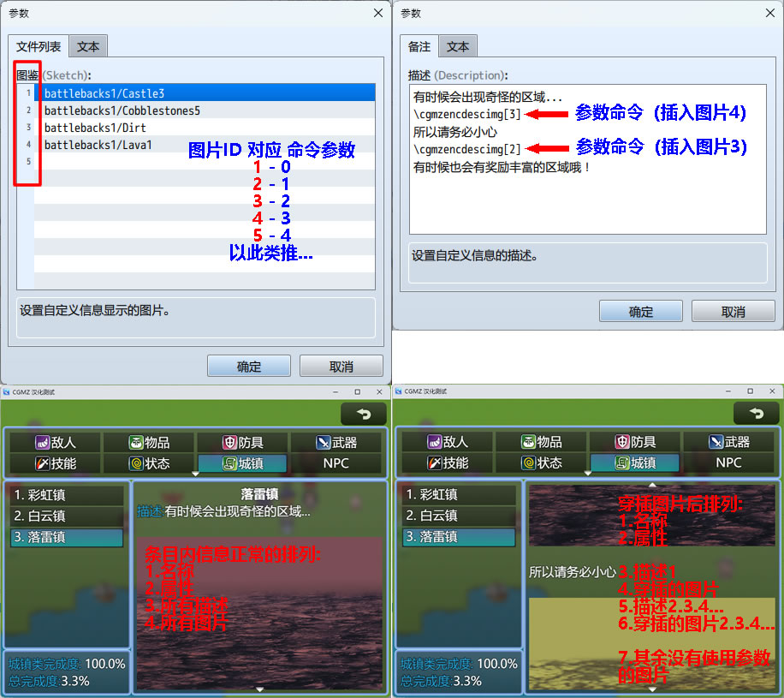The image size is (784, 698).
Task: Select 3. 落雷镇 in right game window
Action: pos(459,536)
